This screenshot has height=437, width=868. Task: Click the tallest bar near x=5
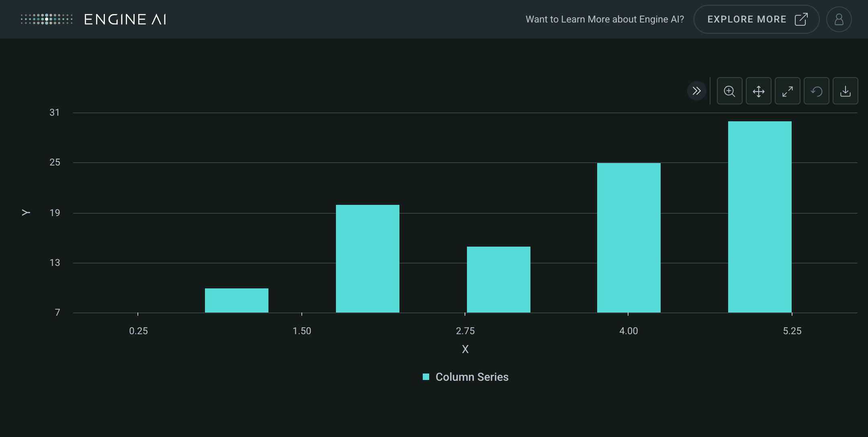pyautogui.click(x=760, y=217)
